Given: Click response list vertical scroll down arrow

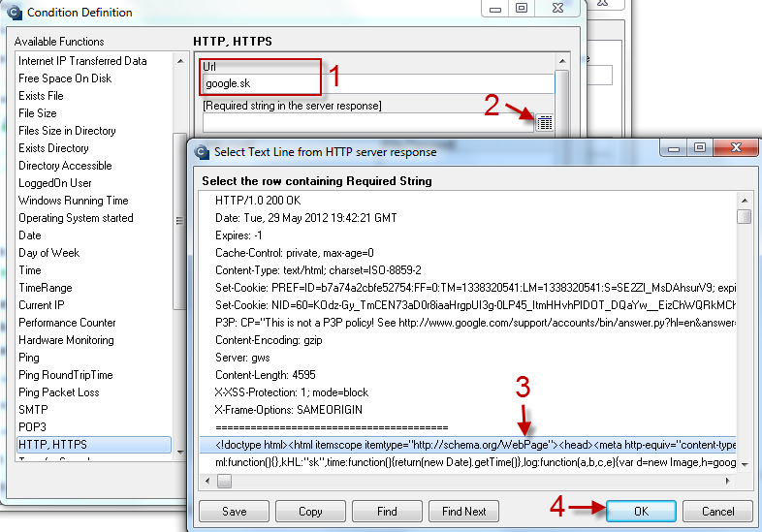Looking at the screenshot, I should (x=744, y=464).
